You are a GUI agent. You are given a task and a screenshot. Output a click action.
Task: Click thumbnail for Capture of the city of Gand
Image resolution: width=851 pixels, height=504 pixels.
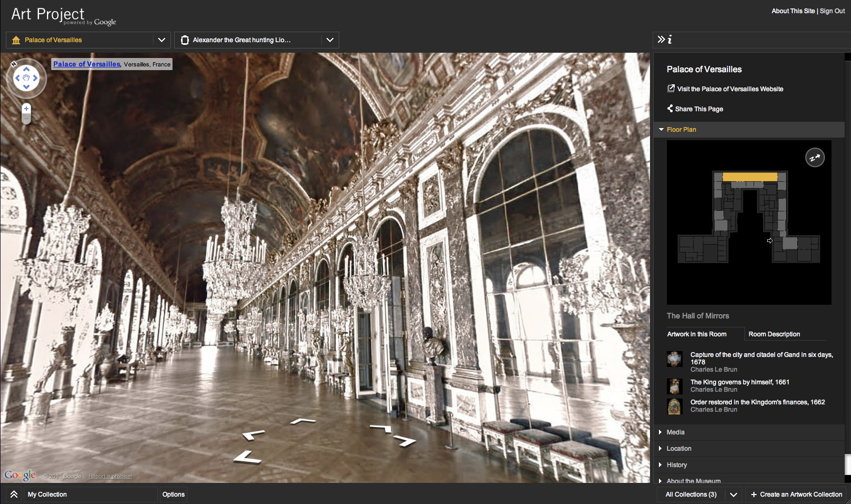coord(674,359)
